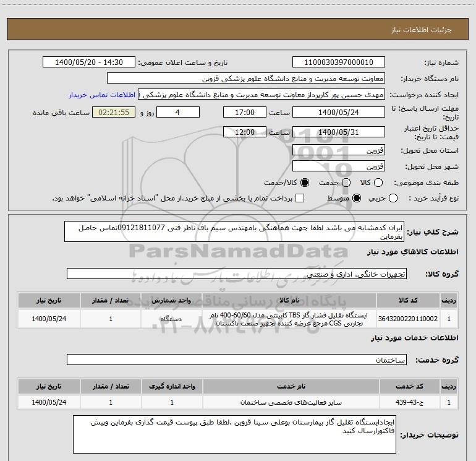
Task: Click the response deadline time 17:00 field
Action: [245, 112]
